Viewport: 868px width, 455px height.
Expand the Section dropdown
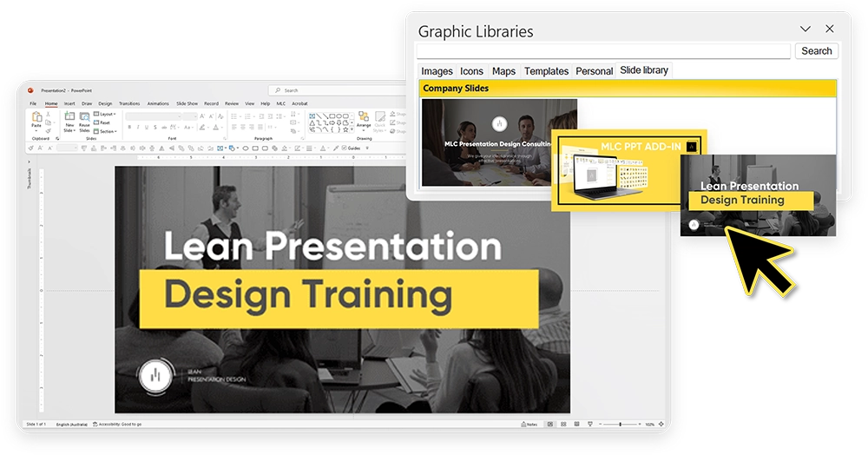coord(105,132)
